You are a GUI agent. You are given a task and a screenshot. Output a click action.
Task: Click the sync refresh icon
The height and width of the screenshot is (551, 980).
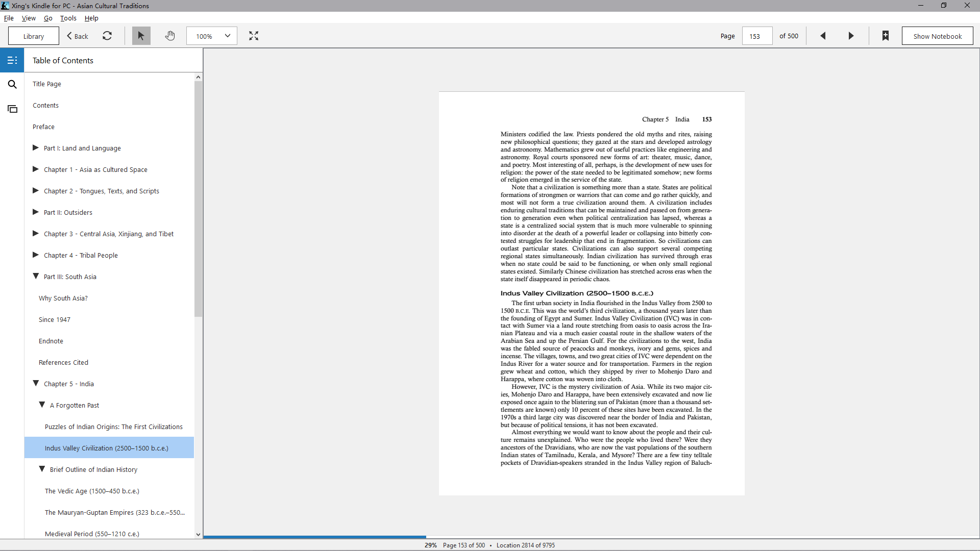click(107, 36)
